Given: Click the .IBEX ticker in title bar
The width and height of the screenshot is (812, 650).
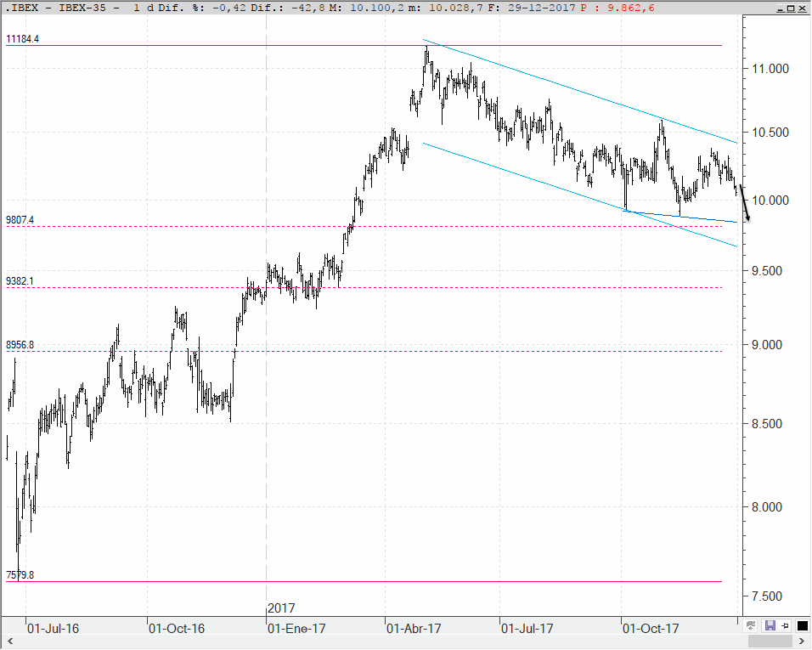Looking at the screenshot, I should 21,8.
